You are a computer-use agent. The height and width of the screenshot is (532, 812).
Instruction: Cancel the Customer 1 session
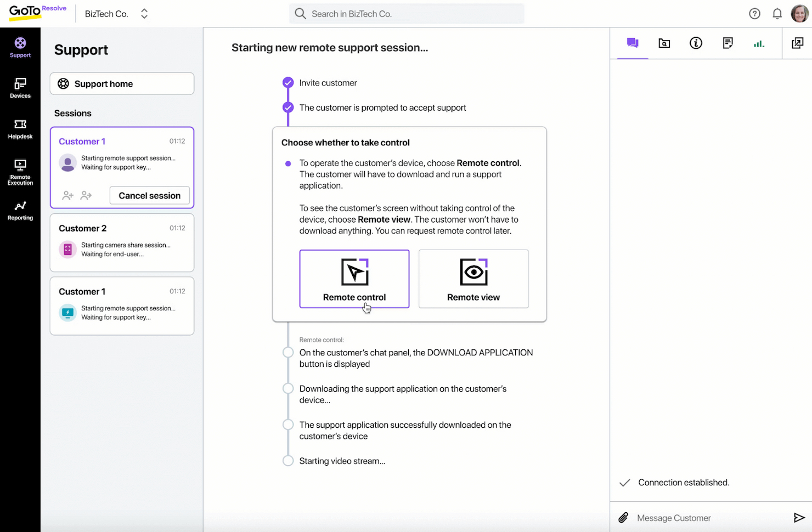(149, 195)
